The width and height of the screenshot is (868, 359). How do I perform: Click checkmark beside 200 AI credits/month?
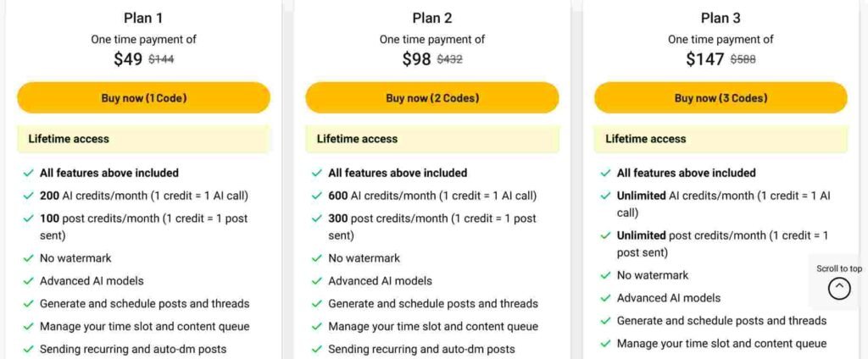[x=28, y=196]
